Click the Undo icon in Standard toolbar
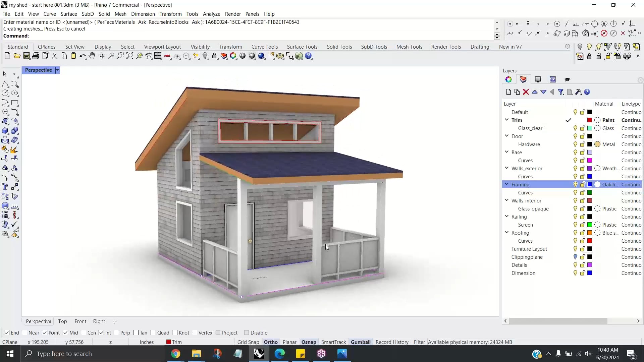 tap(83, 56)
